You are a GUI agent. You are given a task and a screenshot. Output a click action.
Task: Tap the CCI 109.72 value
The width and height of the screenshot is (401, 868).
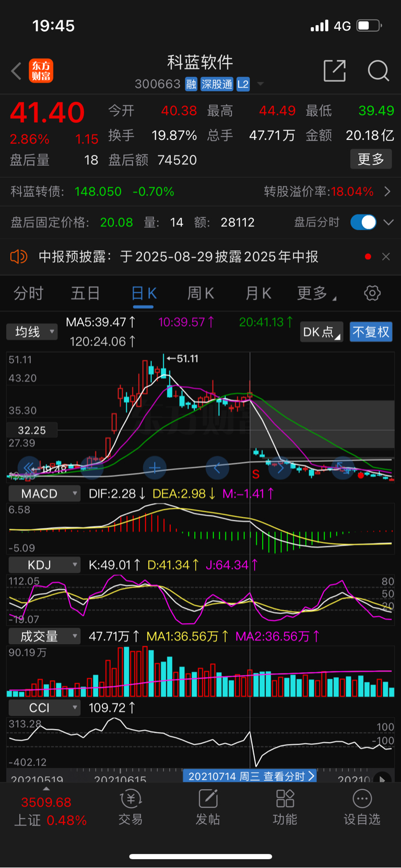112,708
